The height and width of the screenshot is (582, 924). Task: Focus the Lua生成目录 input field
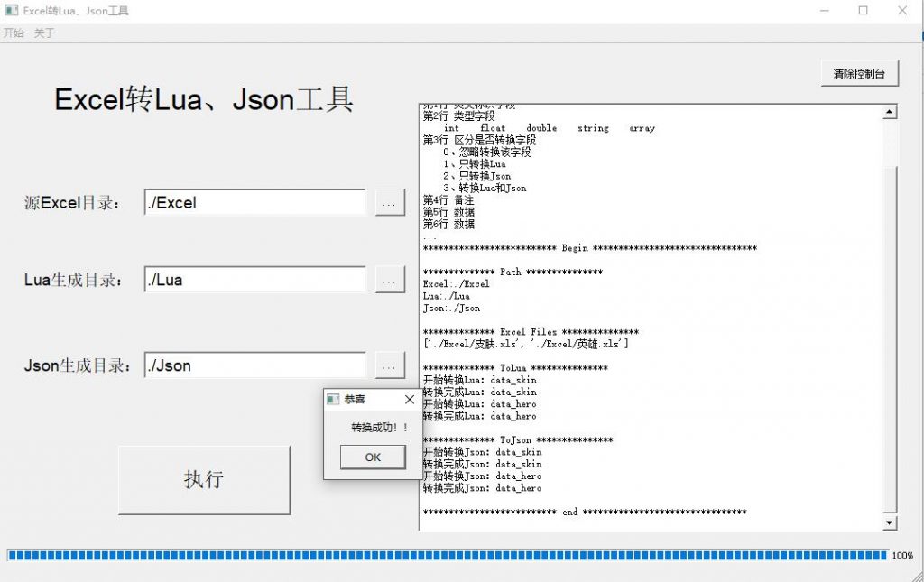point(254,280)
